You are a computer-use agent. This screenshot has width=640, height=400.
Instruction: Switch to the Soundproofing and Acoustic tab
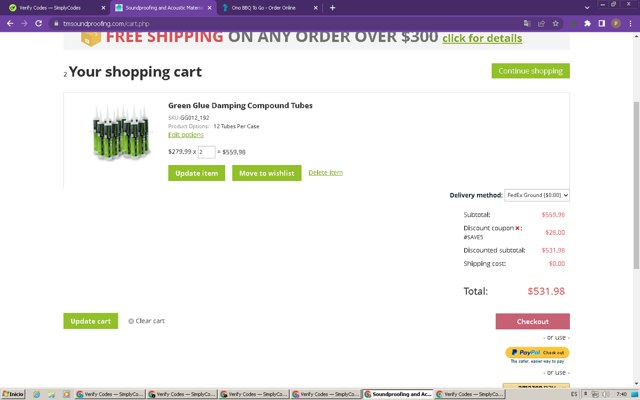coord(163,8)
